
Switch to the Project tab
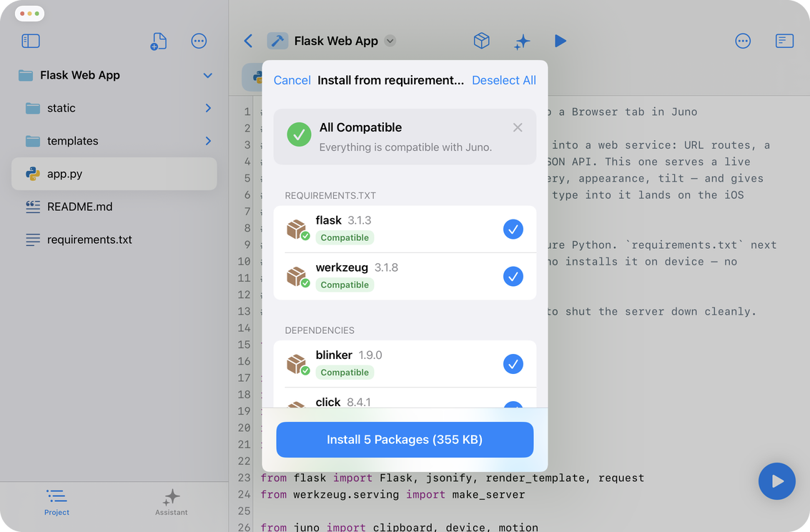click(56, 503)
